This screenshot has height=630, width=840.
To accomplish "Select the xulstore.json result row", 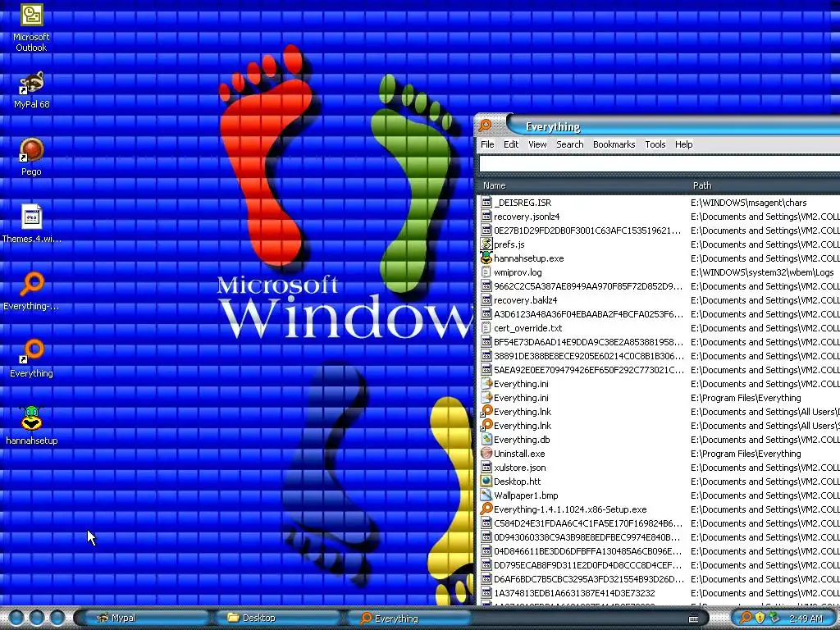I will coord(659,467).
